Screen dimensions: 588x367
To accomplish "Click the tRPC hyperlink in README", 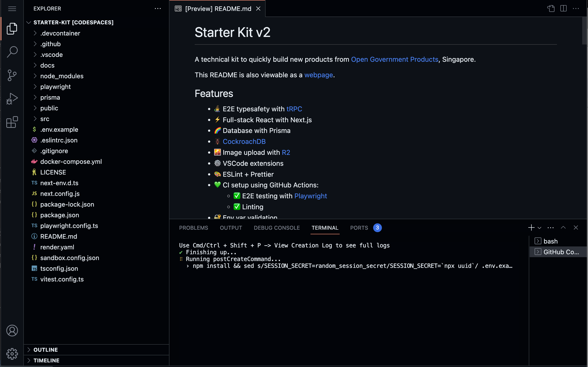I will pyautogui.click(x=294, y=109).
